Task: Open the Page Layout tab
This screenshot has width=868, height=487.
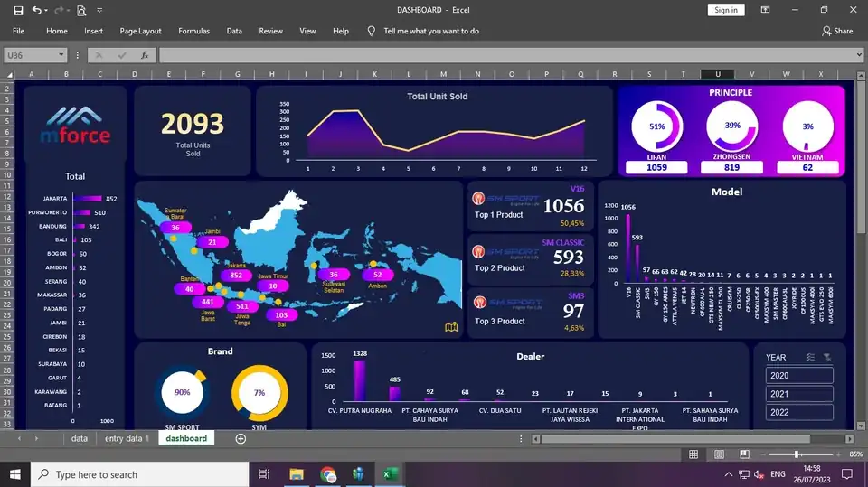Action: pyautogui.click(x=141, y=31)
